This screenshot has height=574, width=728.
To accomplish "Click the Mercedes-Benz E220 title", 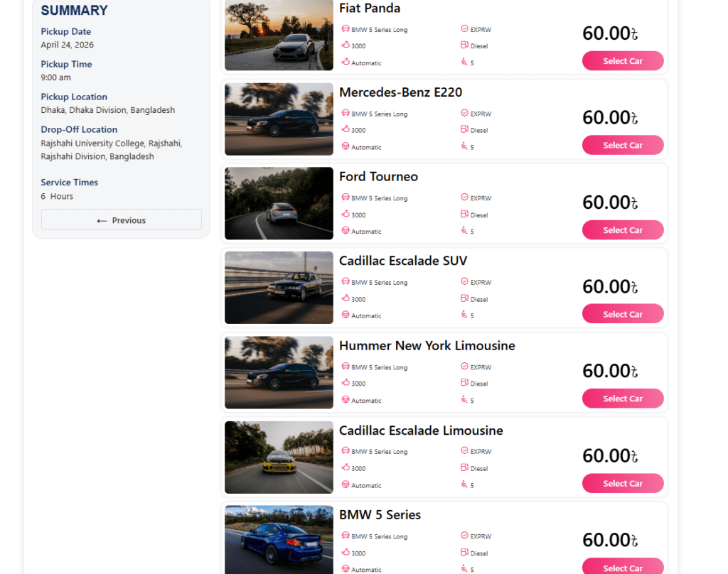I will point(401,92).
